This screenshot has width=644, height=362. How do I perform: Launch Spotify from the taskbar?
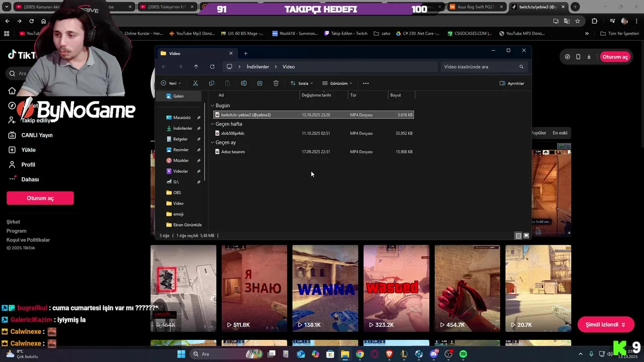coord(463,354)
